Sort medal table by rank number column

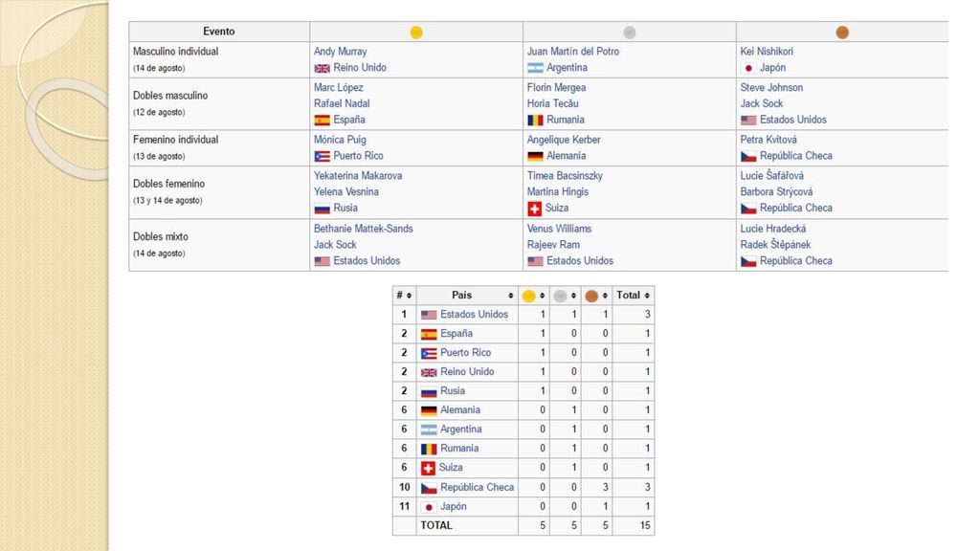coord(405,296)
